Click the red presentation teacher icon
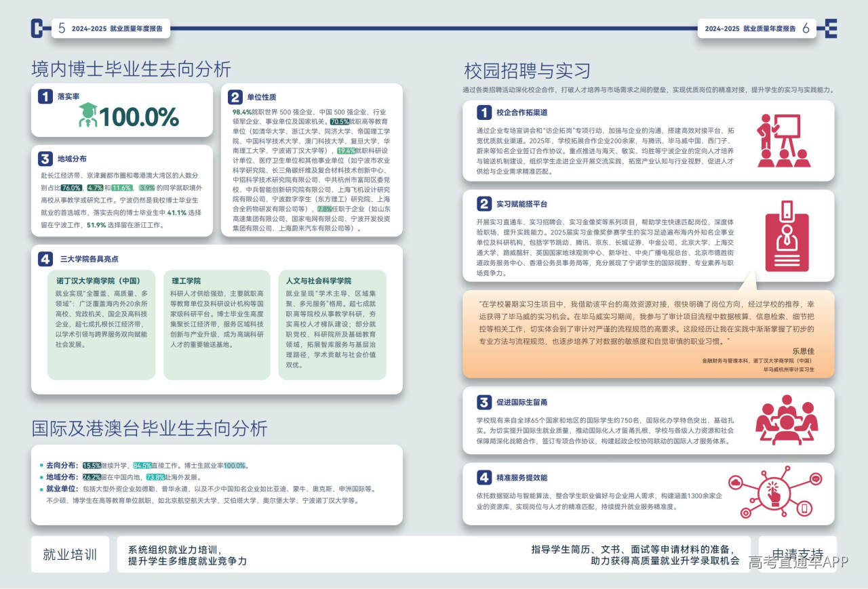 [783, 140]
